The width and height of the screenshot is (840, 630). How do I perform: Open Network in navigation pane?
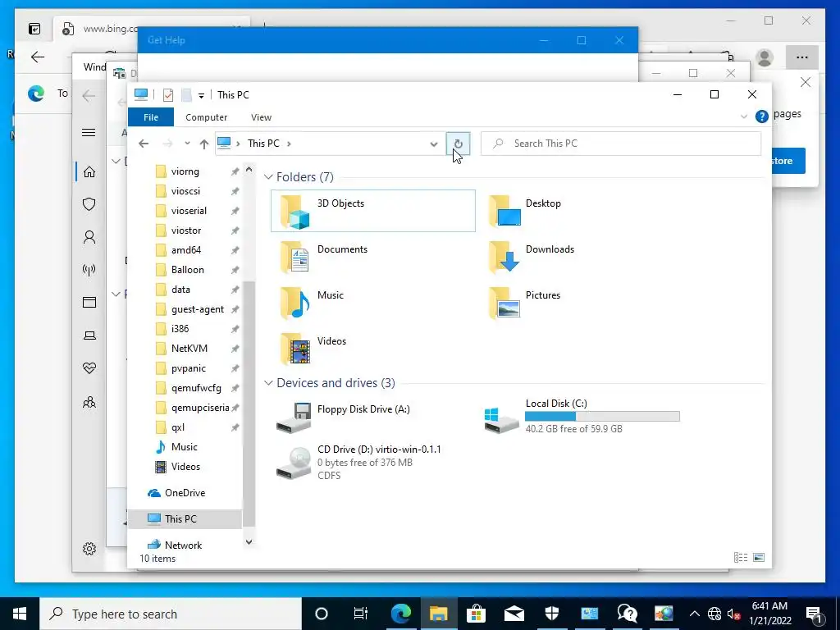(183, 546)
